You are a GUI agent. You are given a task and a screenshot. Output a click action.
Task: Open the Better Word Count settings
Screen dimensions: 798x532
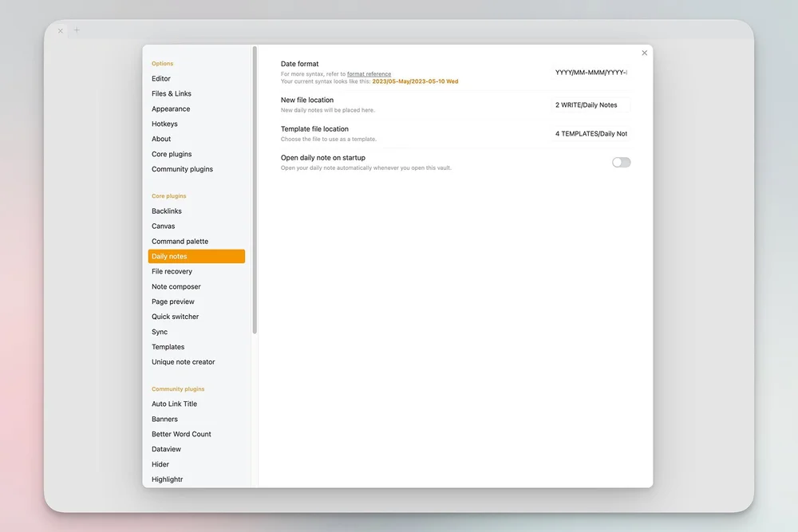181,434
